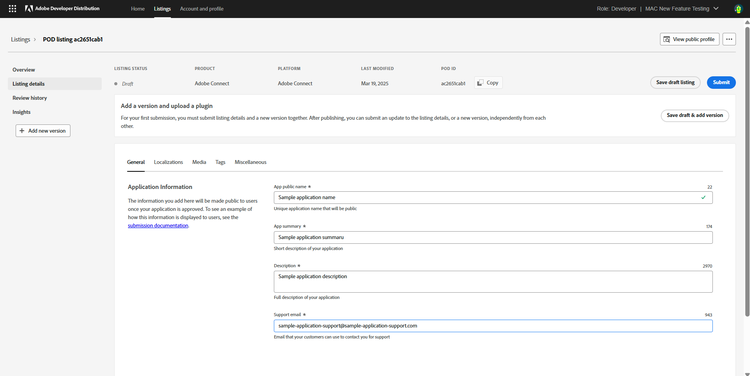Switch to the Miscellaneous tab
This screenshot has width=750, height=376.
(x=251, y=162)
